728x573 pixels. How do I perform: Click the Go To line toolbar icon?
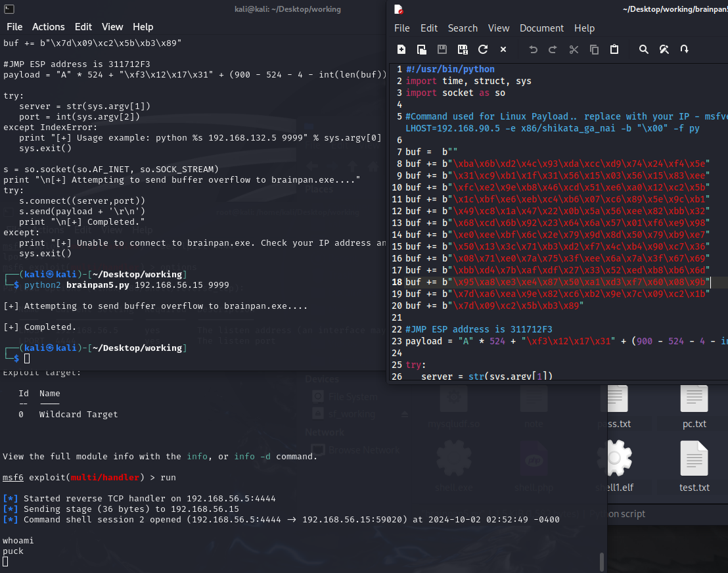tap(685, 49)
